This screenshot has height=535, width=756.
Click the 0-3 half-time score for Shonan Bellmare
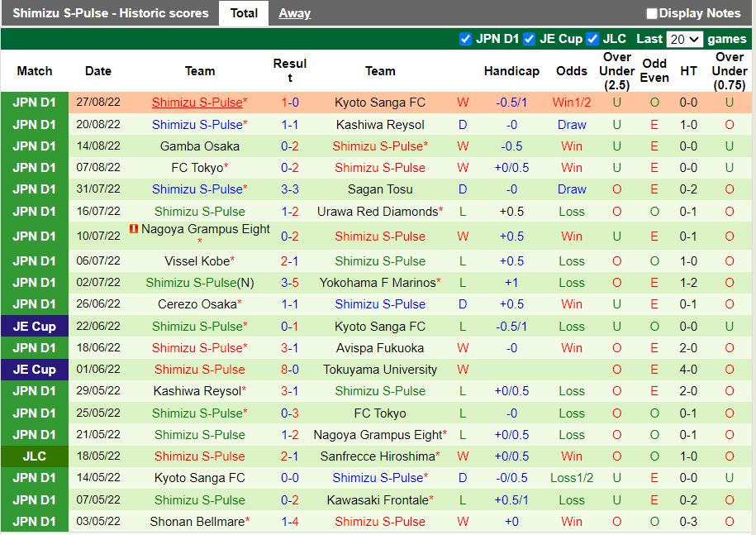(688, 522)
